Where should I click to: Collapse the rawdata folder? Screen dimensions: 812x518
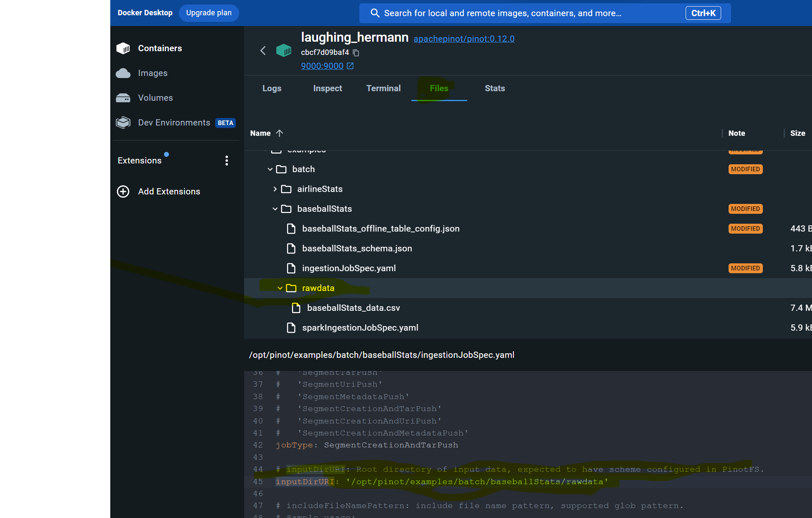280,288
